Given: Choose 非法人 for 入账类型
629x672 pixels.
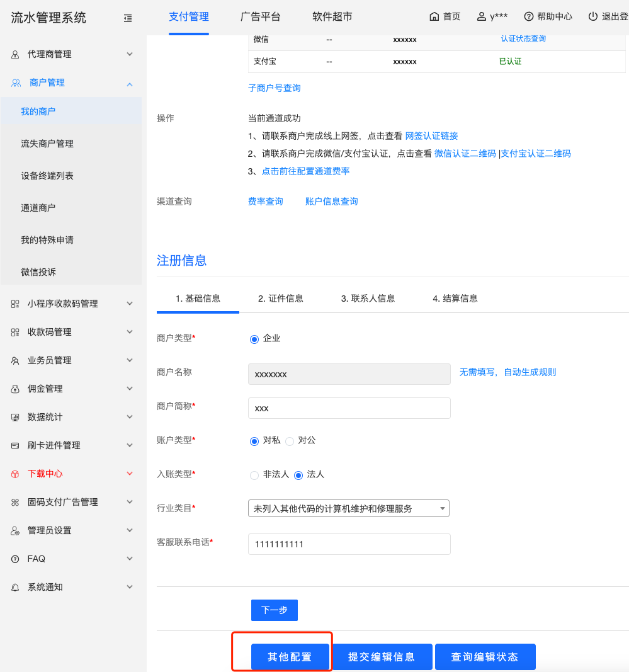Looking at the screenshot, I should pos(254,476).
